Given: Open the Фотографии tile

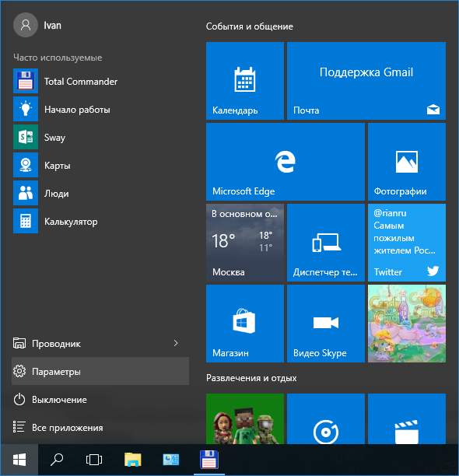Looking at the screenshot, I should [407, 162].
